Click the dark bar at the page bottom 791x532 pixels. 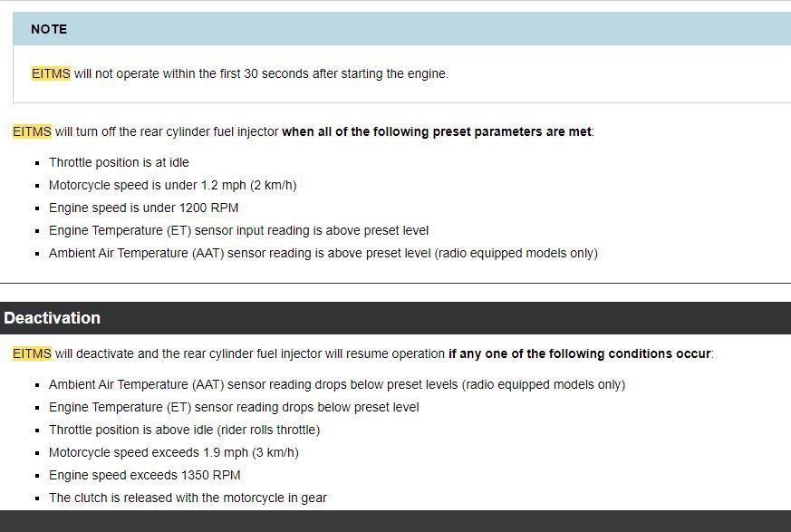point(395,522)
